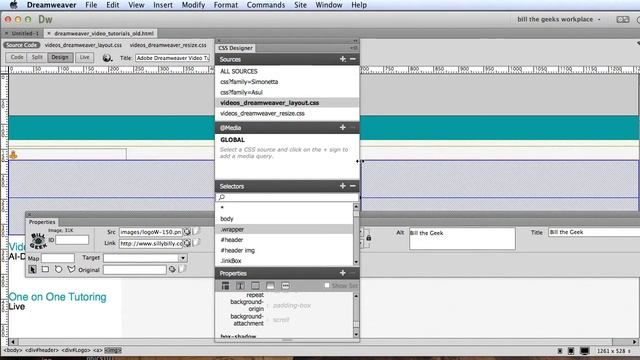
Task: Open the Site menu
Action: [300, 5]
